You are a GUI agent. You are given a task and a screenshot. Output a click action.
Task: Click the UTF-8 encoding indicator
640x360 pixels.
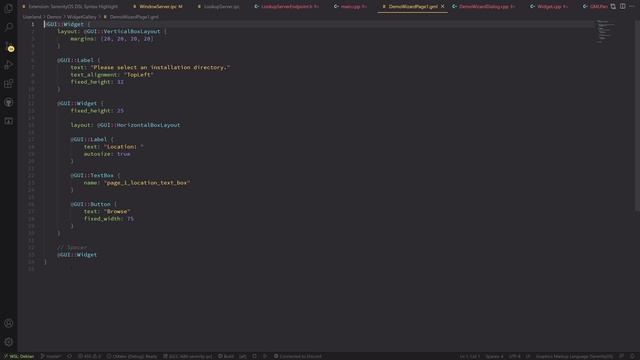(x=514, y=356)
